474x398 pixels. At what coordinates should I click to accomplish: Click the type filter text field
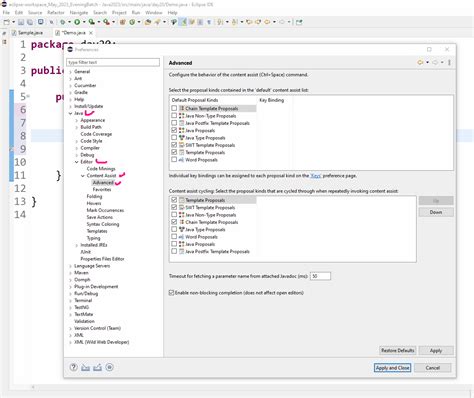pos(113,62)
